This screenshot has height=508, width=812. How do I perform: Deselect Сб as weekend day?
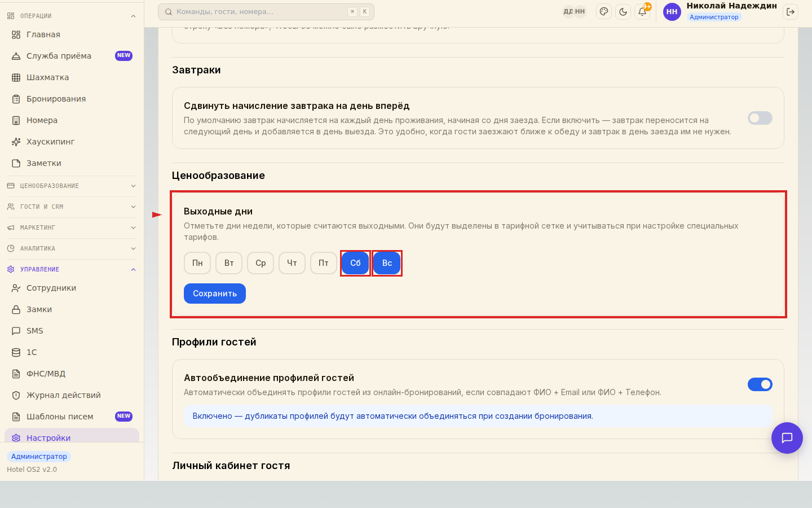tap(355, 263)
